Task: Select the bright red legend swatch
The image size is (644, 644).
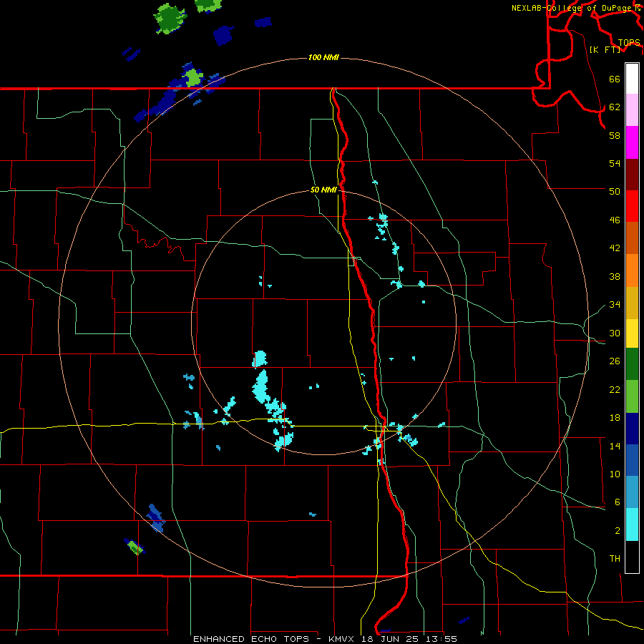Action: pyautogui.click(x=632, y=206)
